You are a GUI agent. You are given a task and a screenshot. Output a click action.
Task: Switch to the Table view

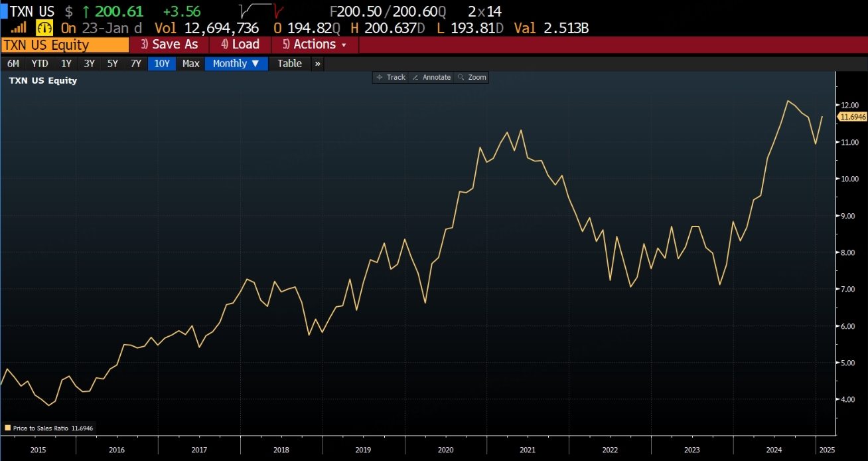[x=289, y=64]
